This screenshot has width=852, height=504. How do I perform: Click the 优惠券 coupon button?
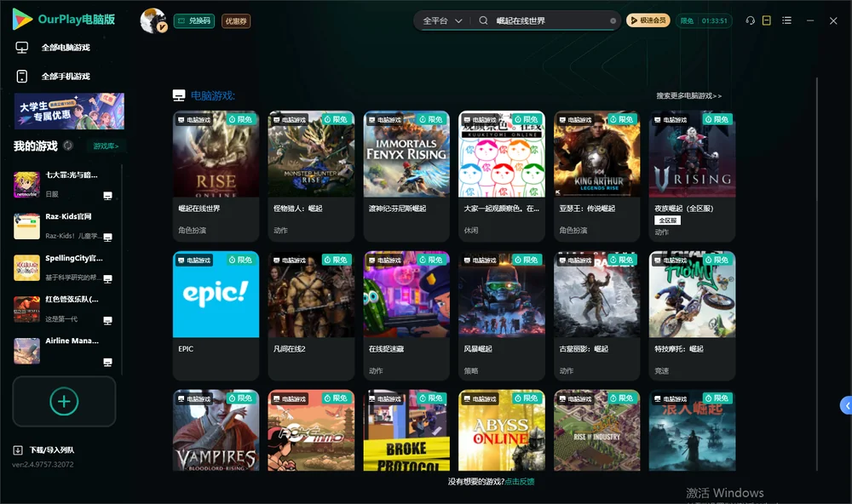[236, 20]
